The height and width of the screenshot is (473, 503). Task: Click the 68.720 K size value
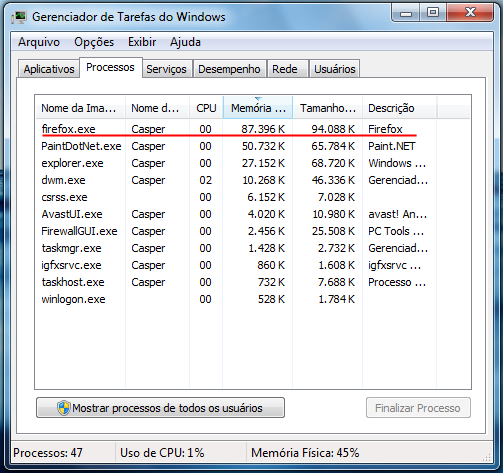[x=333, y=163]
